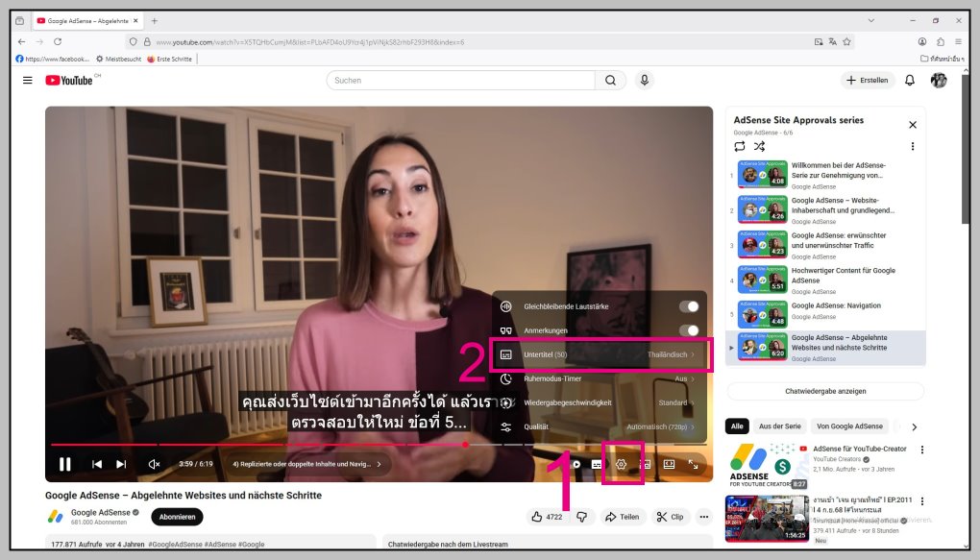Open the 'Erste Schritte' bookmark
Viewport: 980px width, 560px height.
[x=169, y=59]
